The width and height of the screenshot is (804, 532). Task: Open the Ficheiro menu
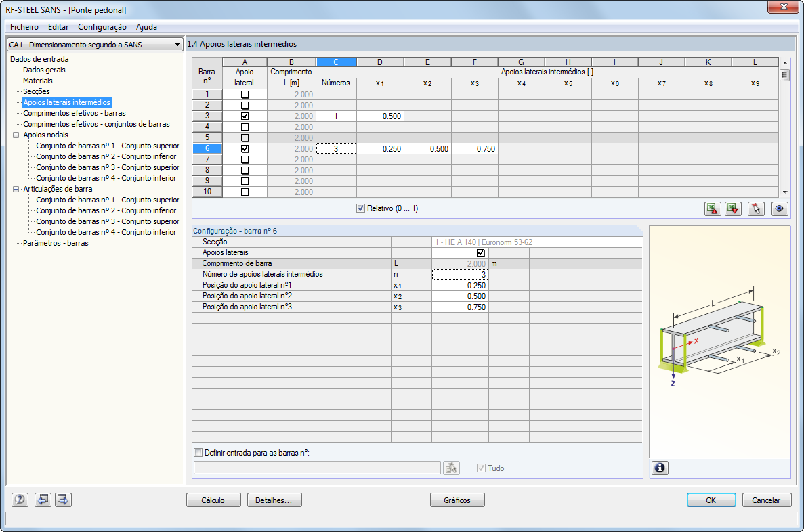pyautogui.click(x=24, y=26)
